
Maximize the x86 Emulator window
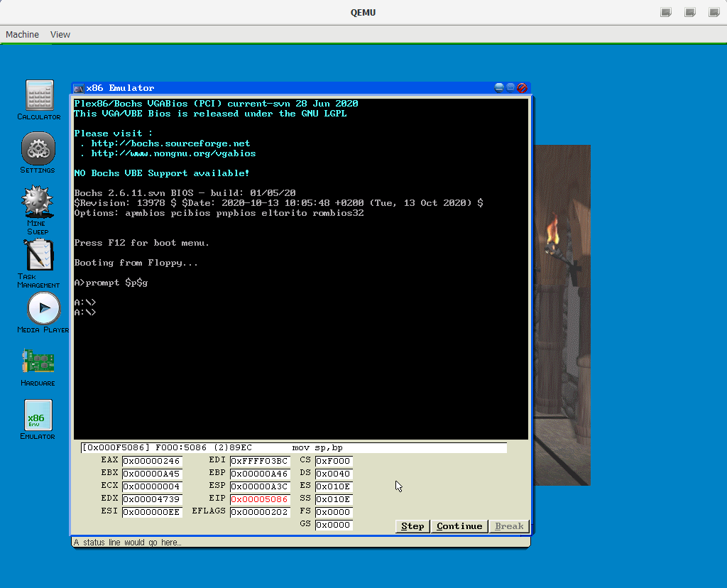click(510, 87)
